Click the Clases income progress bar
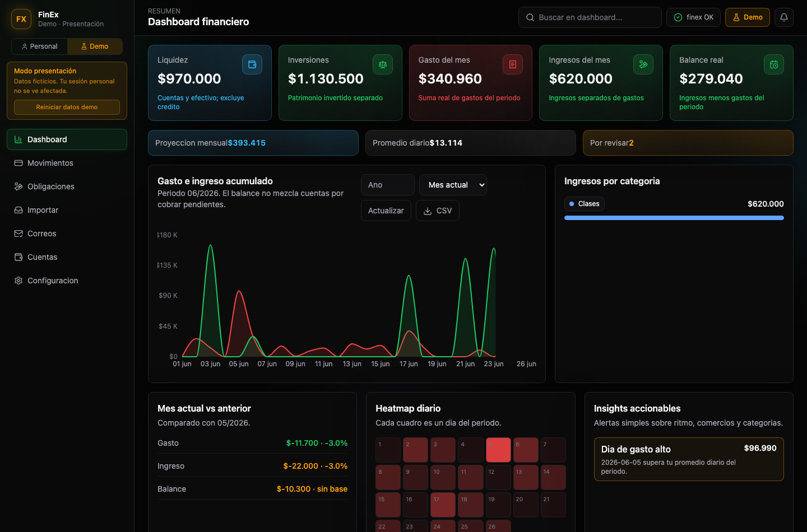 [x=674, y=218]
